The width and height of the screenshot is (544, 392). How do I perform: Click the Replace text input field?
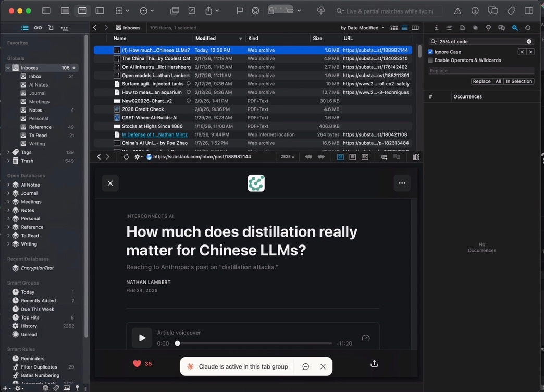click(481, 71)
